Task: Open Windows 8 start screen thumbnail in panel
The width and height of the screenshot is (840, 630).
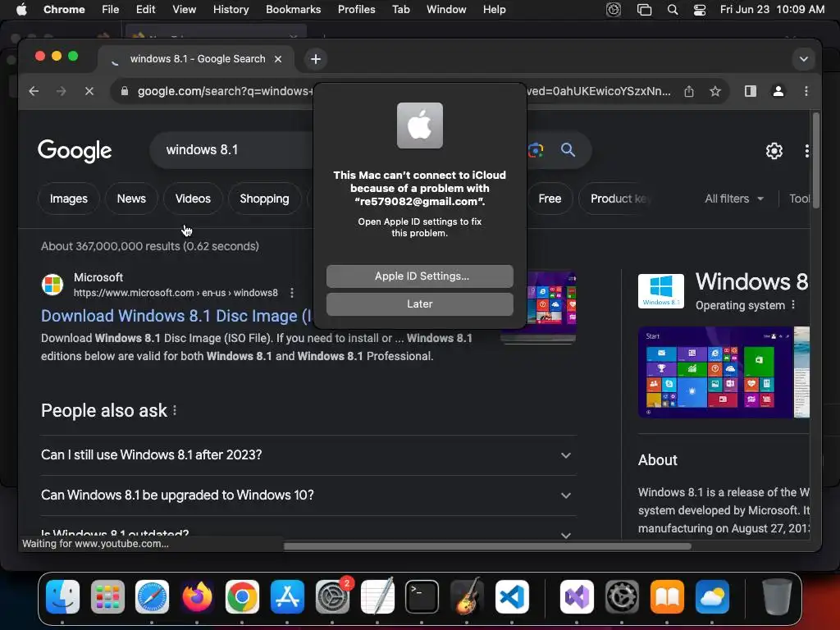Action: (715, 372)
